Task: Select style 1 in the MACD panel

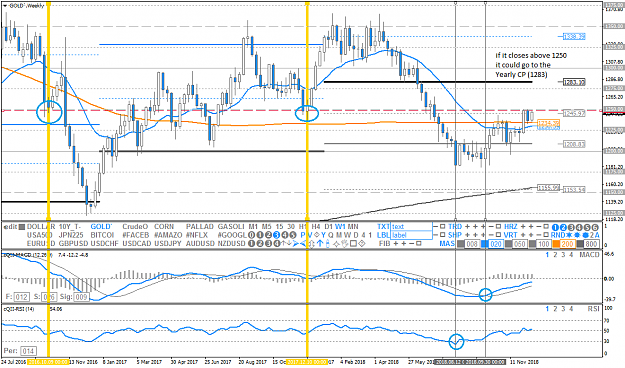Action: [547, 254]
